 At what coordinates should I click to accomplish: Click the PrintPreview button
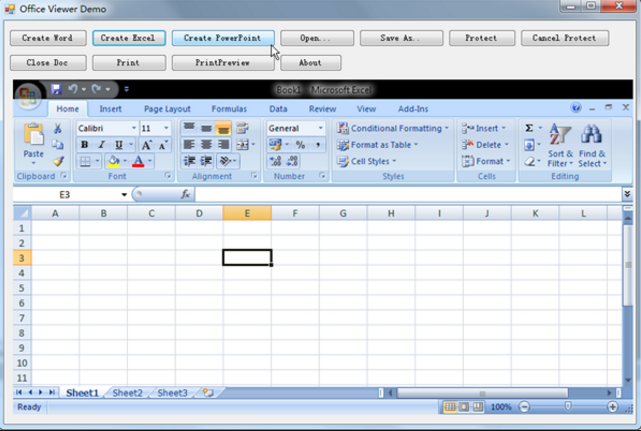(223, 63)
